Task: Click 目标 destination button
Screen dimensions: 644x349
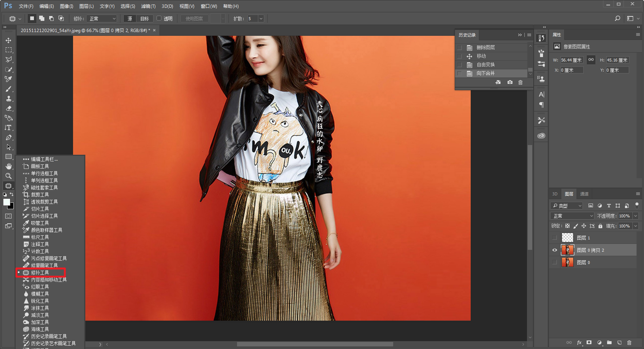Action: 145,18
